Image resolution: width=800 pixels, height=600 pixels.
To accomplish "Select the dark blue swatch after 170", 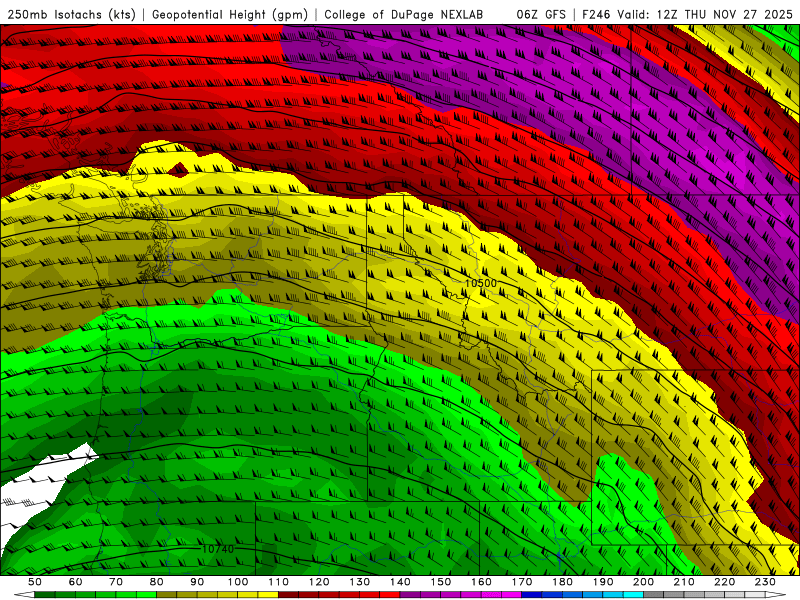I will 531,595.
